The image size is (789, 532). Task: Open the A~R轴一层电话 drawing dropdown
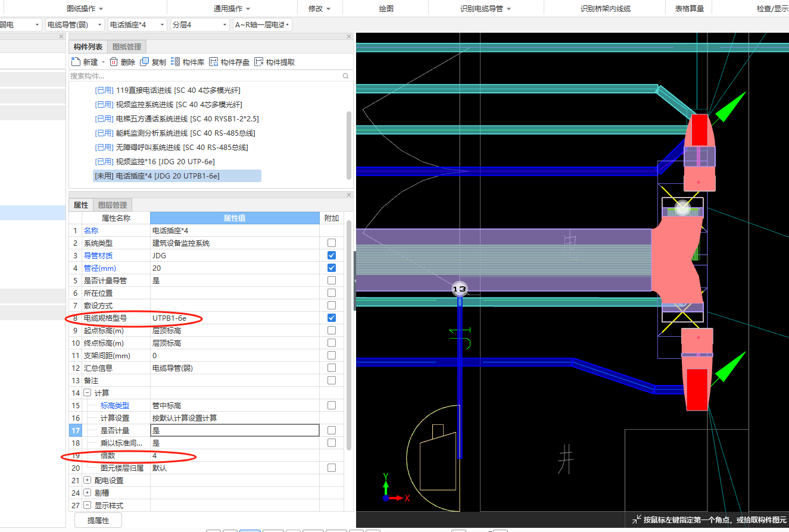tap(262, 25)
